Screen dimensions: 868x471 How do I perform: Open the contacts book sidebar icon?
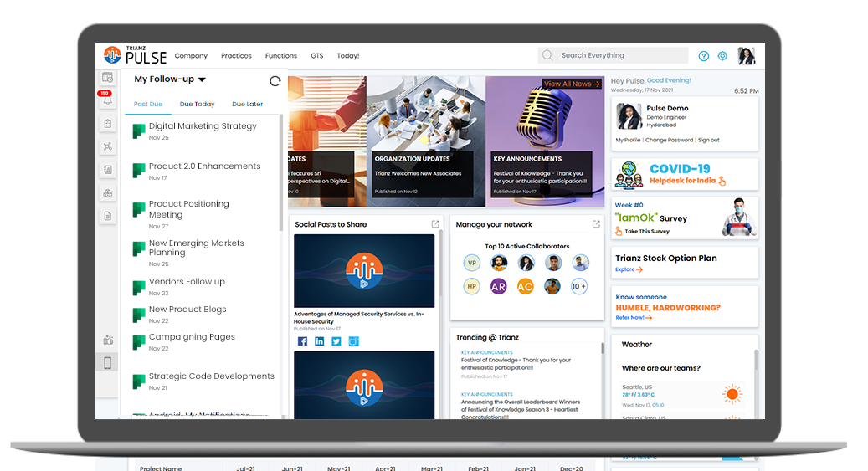pyautogui.click(x=107, y=170)
